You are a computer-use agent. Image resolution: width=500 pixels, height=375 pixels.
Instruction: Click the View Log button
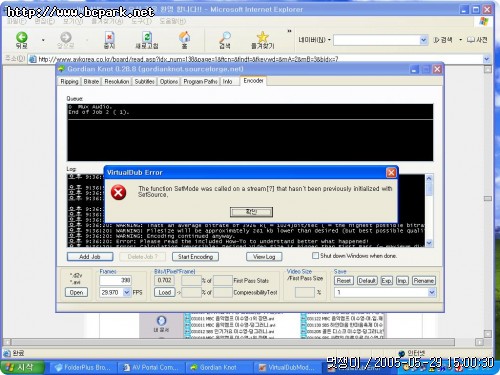pos(264,257)
